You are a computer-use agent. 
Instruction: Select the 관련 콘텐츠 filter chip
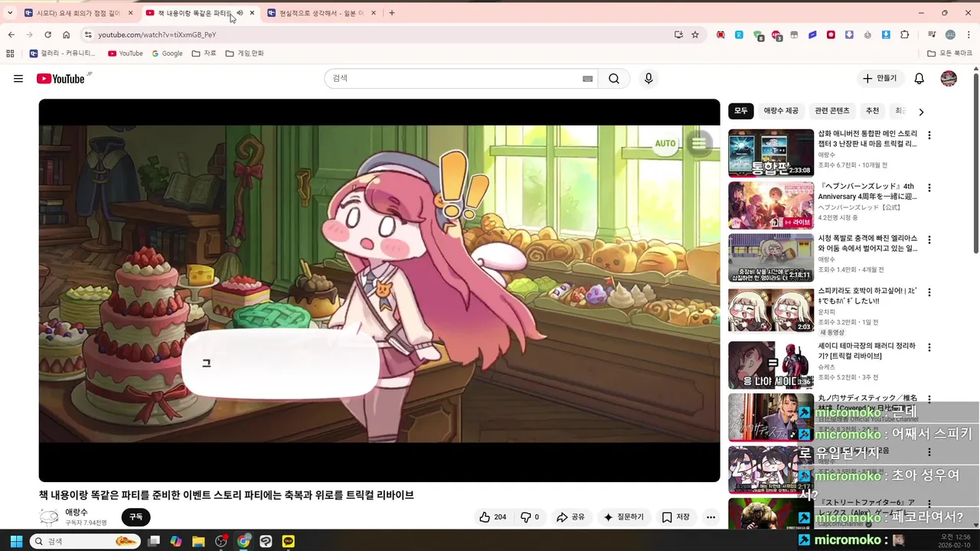click(x=832, y=111)
